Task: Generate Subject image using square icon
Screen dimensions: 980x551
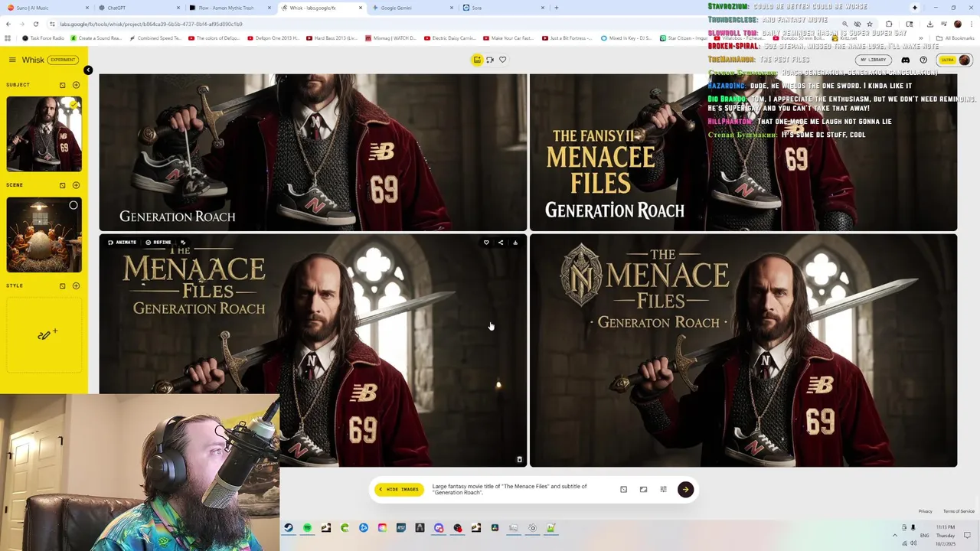Action: [x=63, y=85]
